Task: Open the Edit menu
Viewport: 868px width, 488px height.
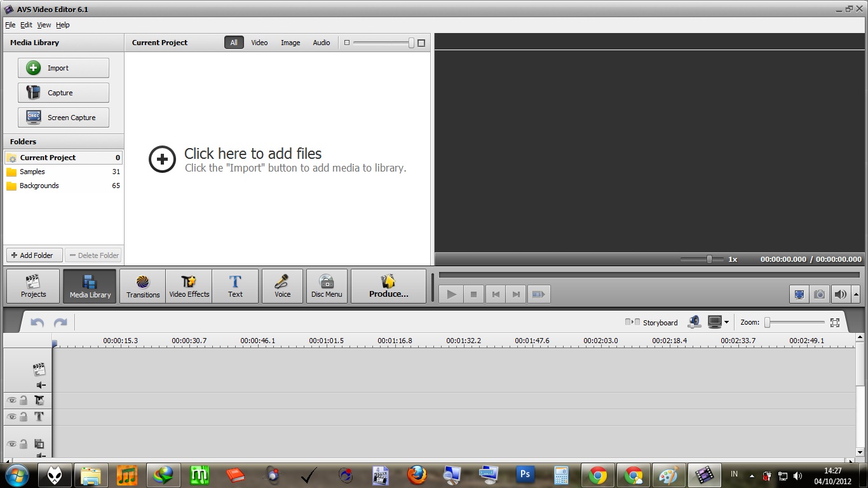Action: pos(26,25)
